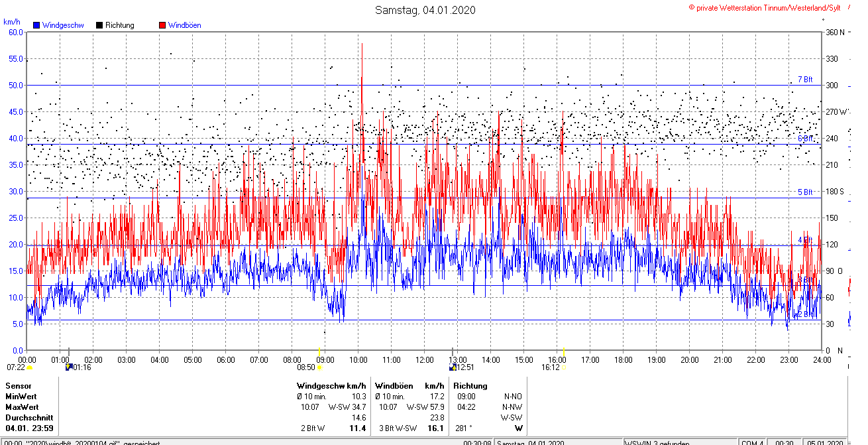
Task: Click the 6 Bft line label
Action: pos(805,139)
